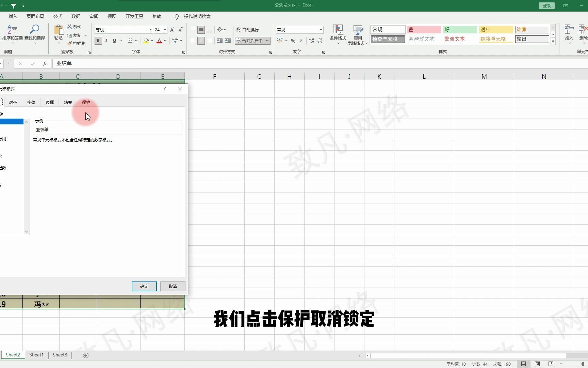Increase decimal places
This screenshot has height=368, width=588.
(x=311, y=41)
